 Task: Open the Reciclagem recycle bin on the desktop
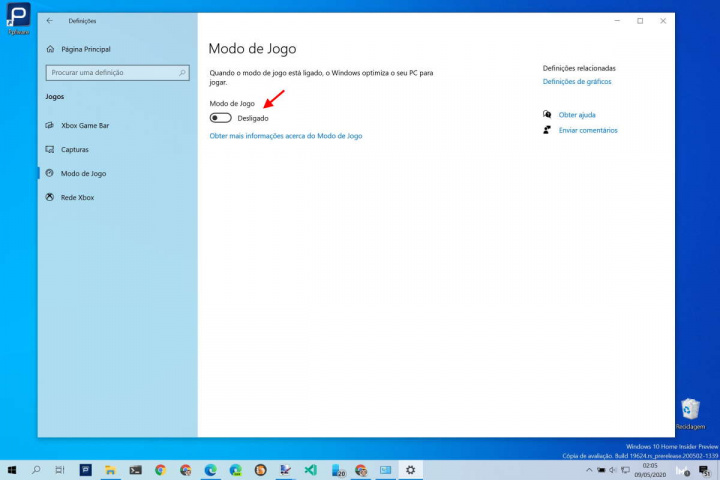point(689,408)
